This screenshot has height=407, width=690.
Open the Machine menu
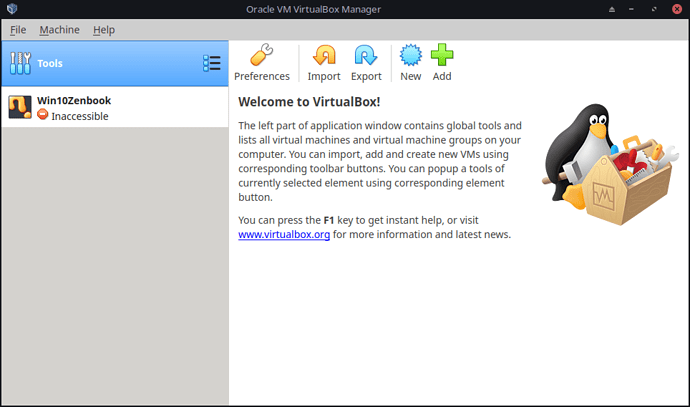click(x=59, y=30)
